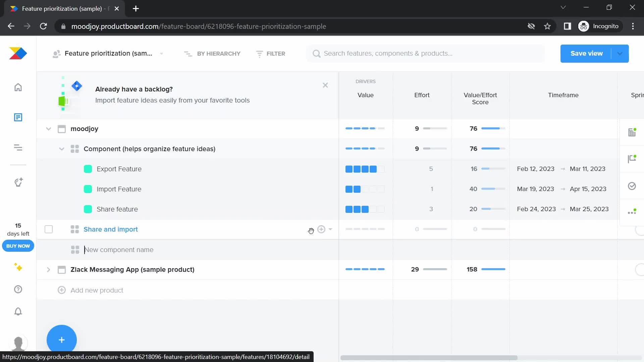Viewport: 644px width, 362px height.
Task: Open the FILTER menu
Action: pyautogui.click(x=271, y=54)
